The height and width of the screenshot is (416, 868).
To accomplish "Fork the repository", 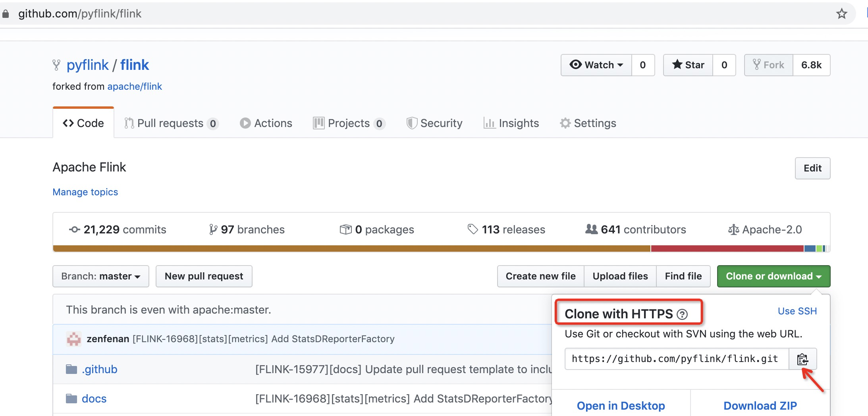I will tap(769, 65).
